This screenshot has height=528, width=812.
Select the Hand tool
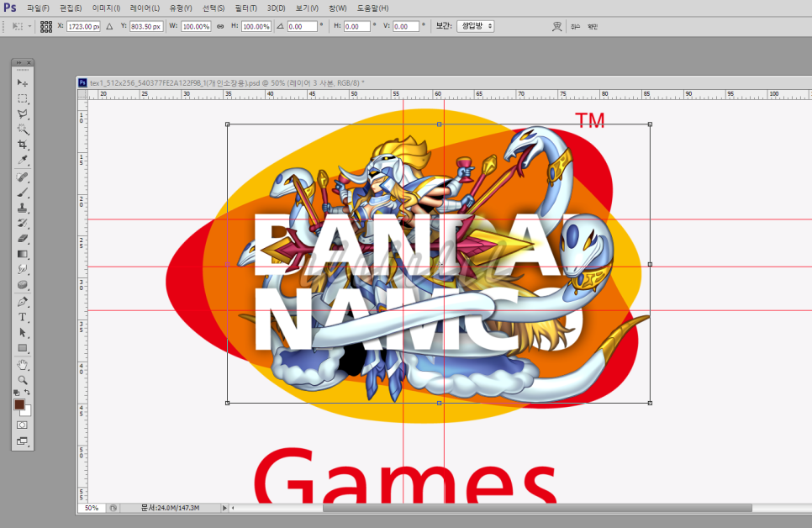point(22,365)
